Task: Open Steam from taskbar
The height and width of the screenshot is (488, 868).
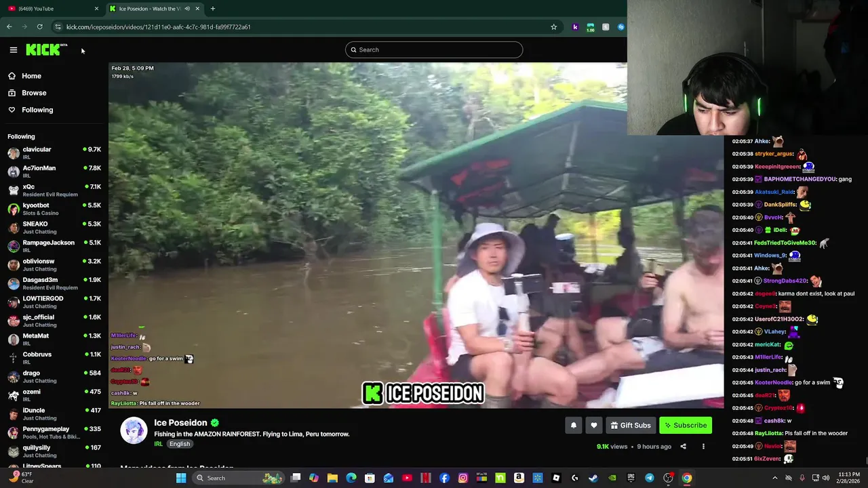Action: pyautogui.click(x=593, y=478)
